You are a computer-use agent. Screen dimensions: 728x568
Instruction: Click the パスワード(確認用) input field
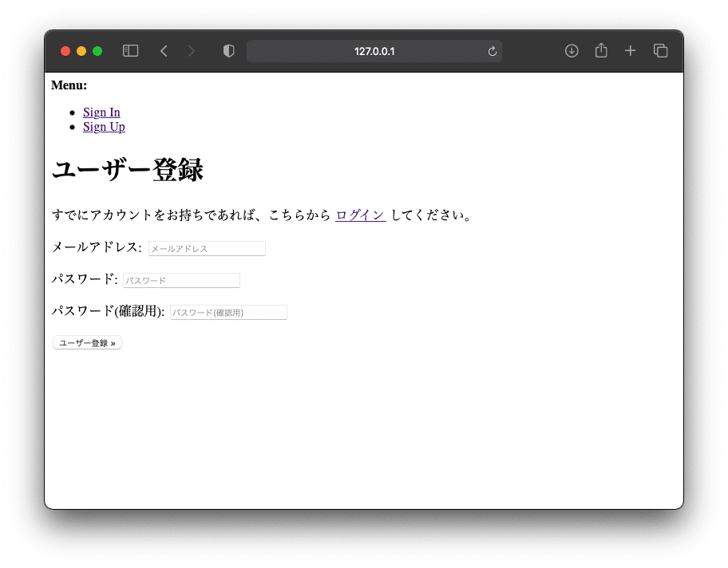click(228, 312)
